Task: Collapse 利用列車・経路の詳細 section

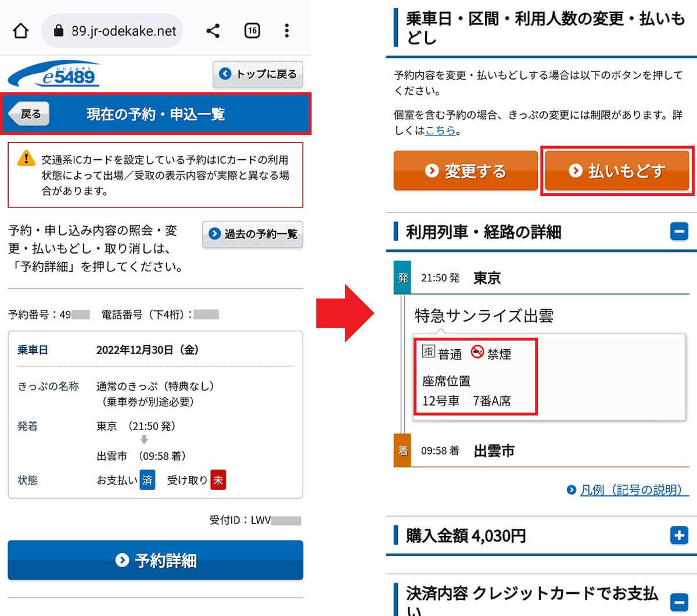Action: (x=679, y=231)
